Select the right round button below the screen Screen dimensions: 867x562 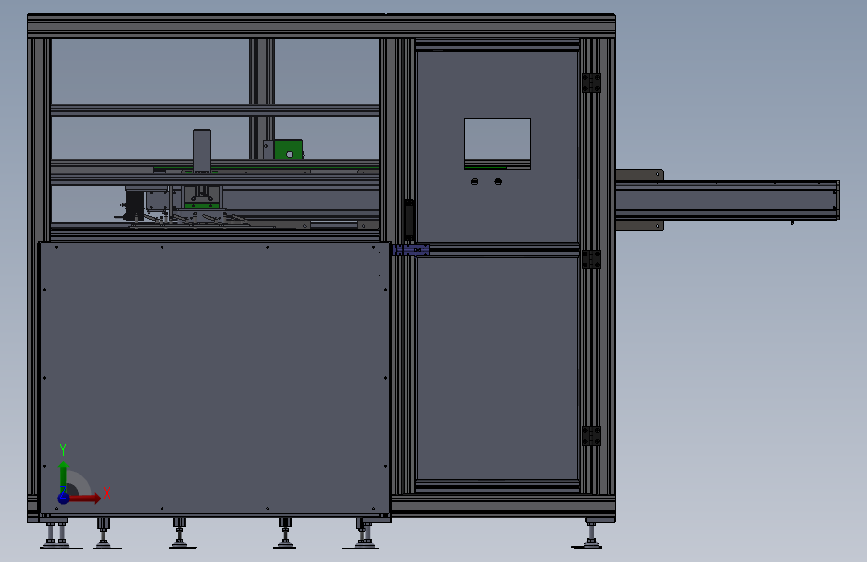click(498, 181)
